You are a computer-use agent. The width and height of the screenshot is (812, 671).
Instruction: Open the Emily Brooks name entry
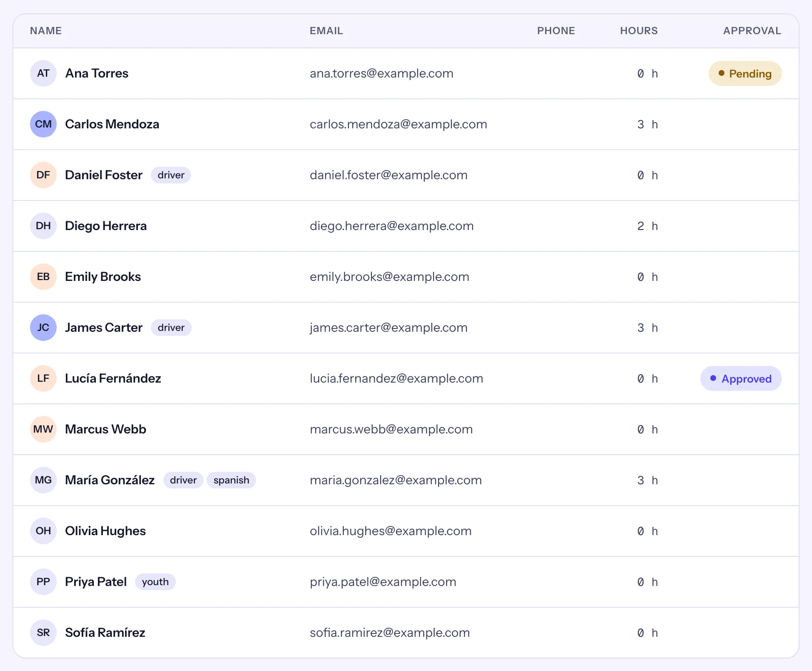point(103,277)
